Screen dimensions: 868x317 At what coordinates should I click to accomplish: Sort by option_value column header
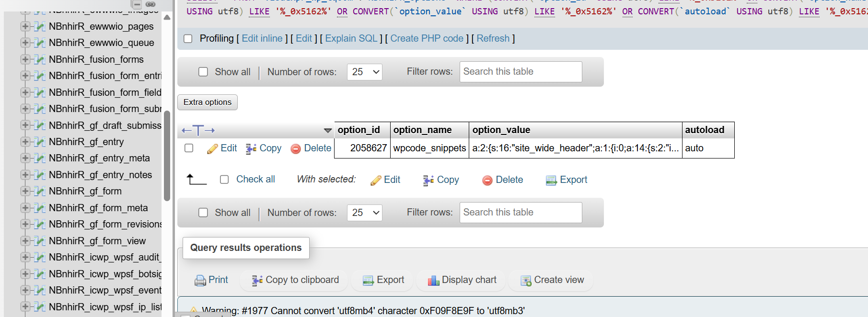coord(501,130)
